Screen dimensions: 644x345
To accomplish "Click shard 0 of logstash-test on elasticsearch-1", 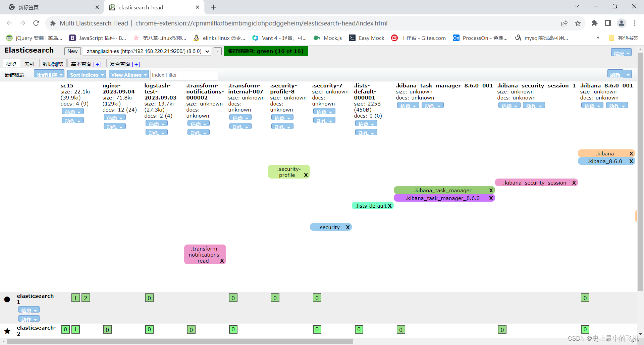I will [x=149, y=298].
